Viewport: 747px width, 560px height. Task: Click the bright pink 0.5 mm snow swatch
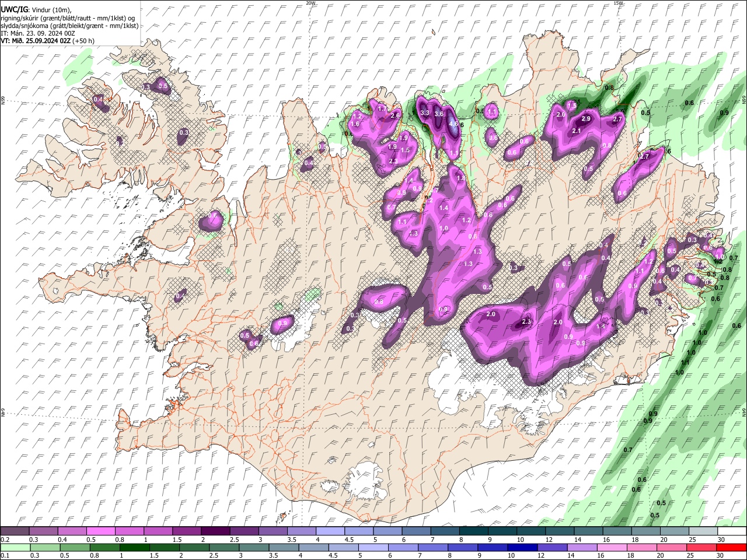100,531
